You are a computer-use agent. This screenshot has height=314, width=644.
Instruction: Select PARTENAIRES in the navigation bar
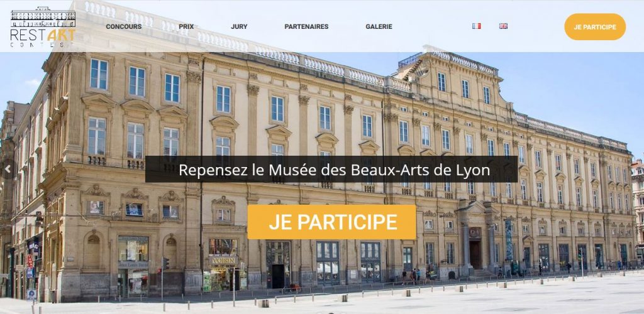[x=306, y=26]
